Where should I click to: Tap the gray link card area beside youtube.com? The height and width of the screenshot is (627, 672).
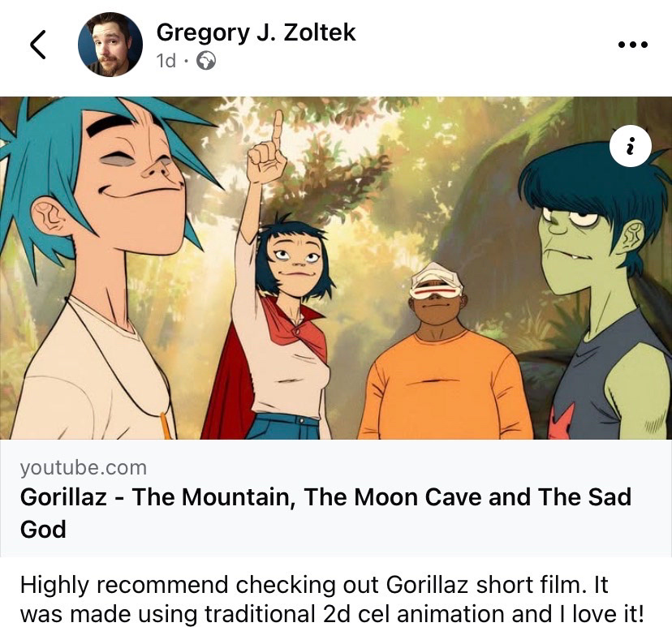pos(406,467)
